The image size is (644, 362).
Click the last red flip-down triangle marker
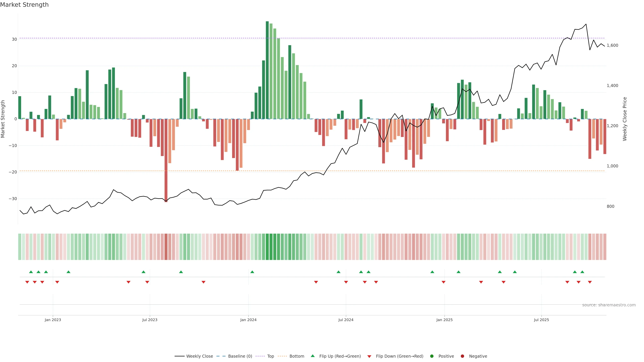pyautogui.click(x=590, y=282)
